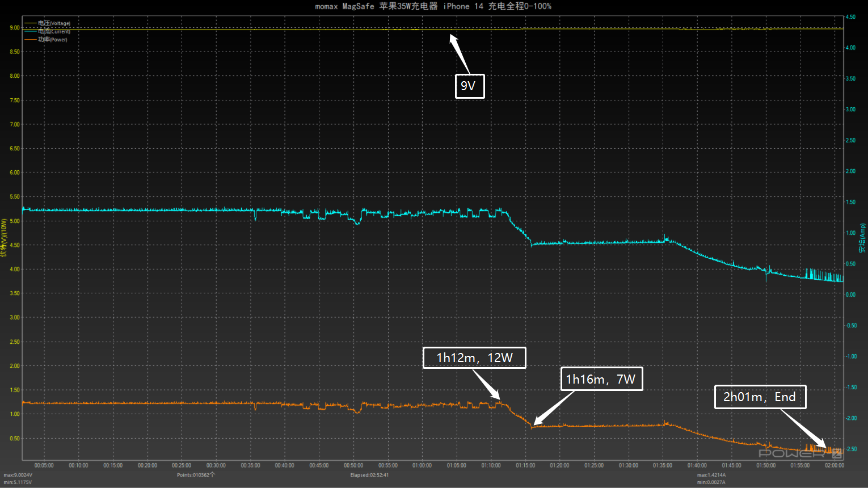This screenshot has height=488, width=868.
Task: Click the 01:00:00 time axis label
Action: pyautogui.click(x=422, y=465)
